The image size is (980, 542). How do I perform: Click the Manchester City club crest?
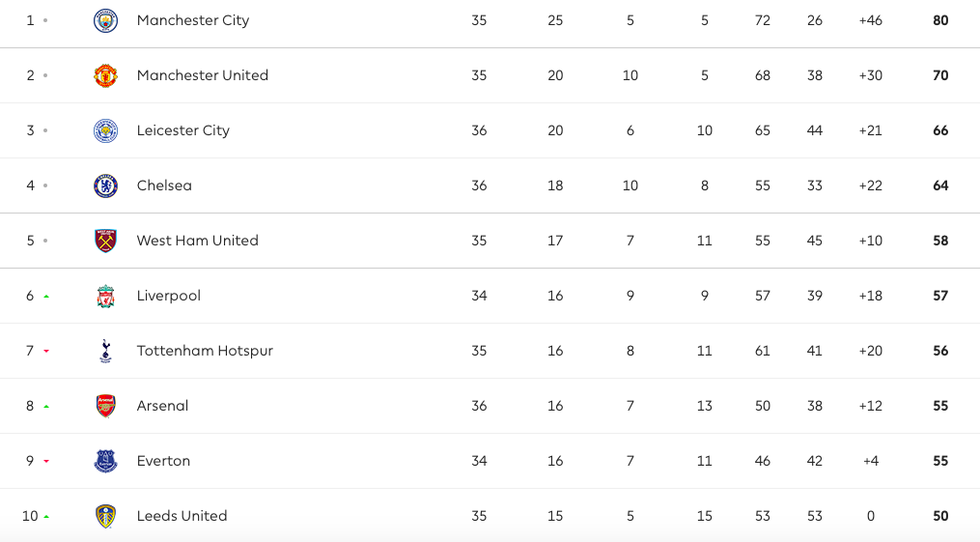[x=105, y=20]
